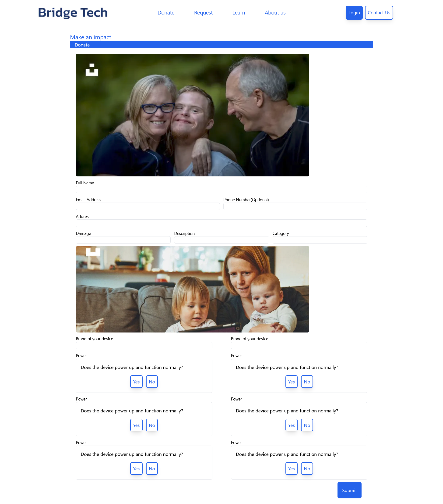Screen dimensions: 443x504
Task: Choose Yes in third right Power question
Action: coord(291,468)
